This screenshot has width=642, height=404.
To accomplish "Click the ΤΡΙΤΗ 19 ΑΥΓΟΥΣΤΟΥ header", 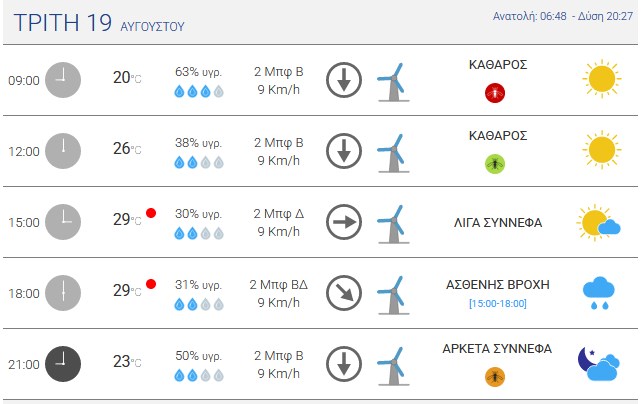I will point(99,23).
